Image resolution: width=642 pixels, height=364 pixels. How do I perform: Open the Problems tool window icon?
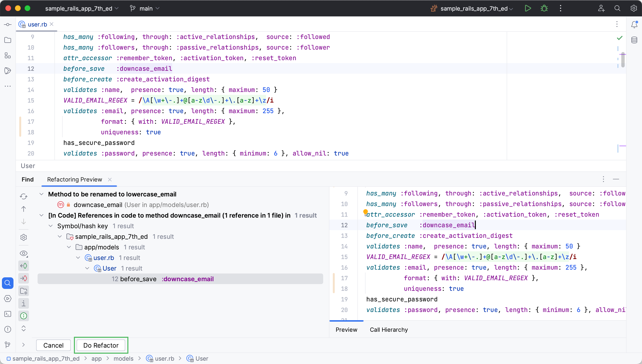[x=8, y=330]
